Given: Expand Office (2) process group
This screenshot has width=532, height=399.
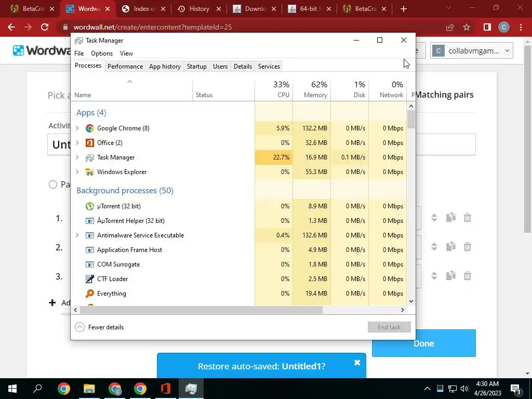Looking at the screenshot, I should (77, 143).
